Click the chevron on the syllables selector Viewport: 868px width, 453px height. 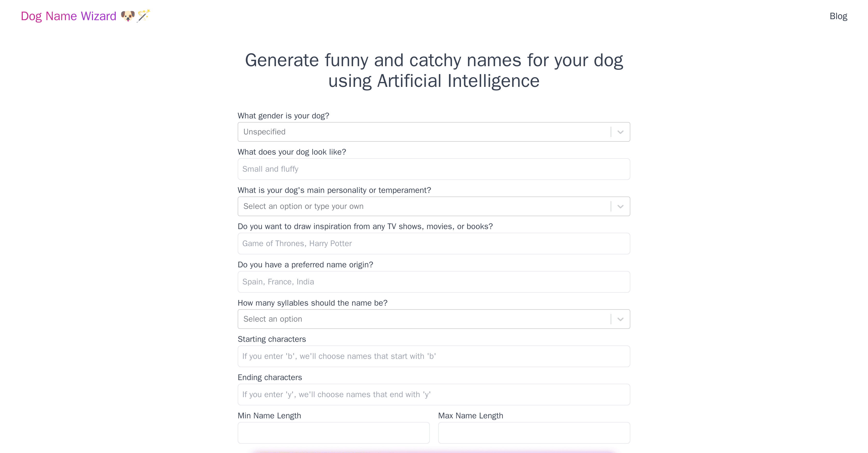coord(620,319)
